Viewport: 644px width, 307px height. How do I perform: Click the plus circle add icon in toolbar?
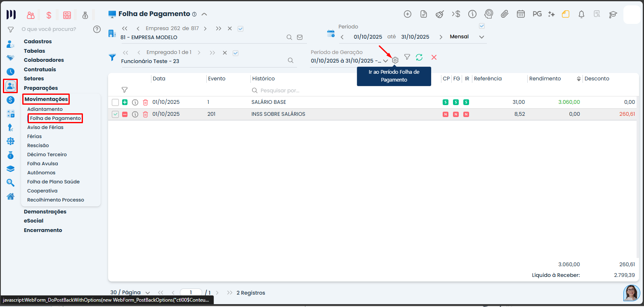[408, 14]
